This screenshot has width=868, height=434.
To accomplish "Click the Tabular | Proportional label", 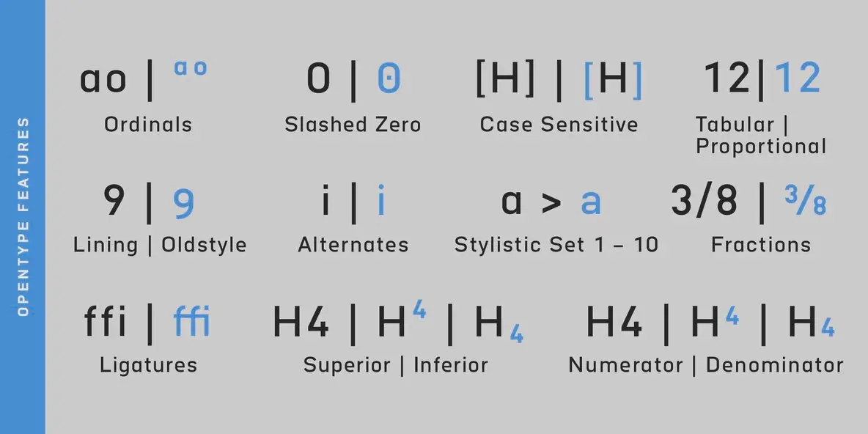I will (x=761, y=136).
